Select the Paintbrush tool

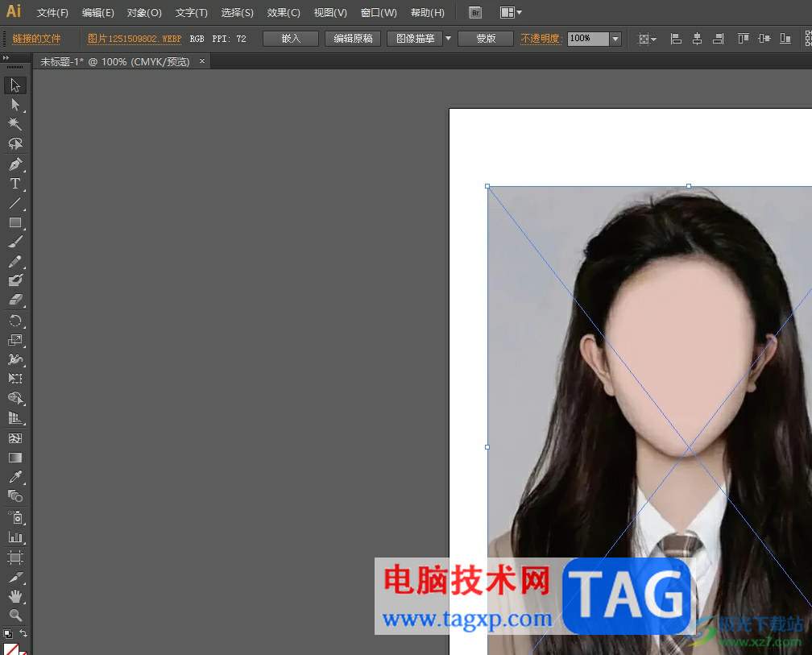(15, 242)
